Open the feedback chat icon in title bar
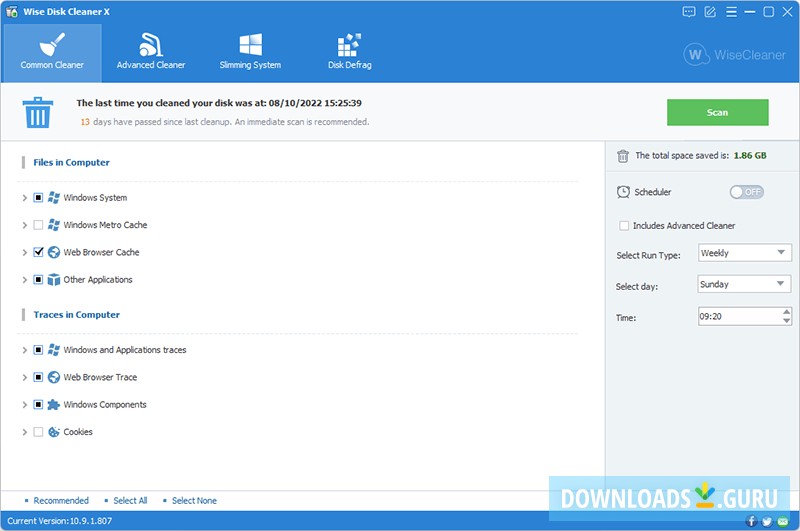Screen dimensions: 800x531 [689, 12]
